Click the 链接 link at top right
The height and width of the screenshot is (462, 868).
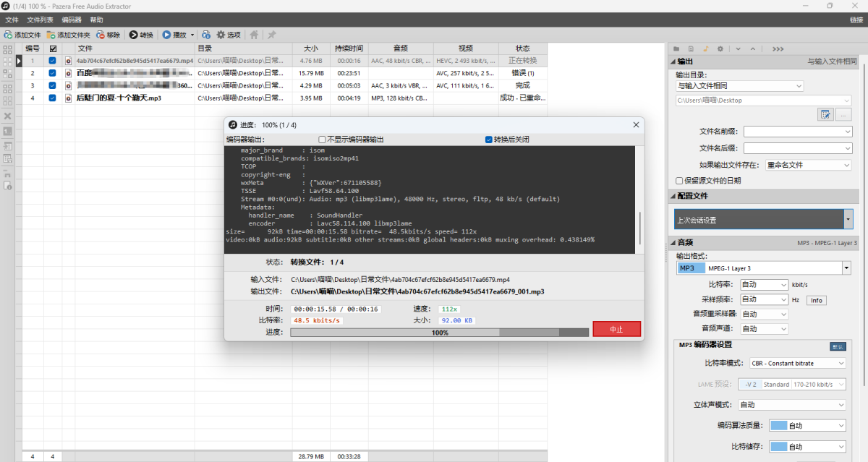[x=856, y=20]
